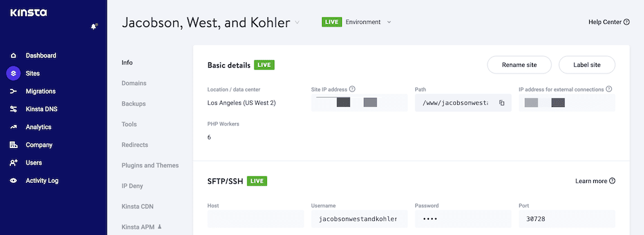Click the Activity Log eye icon
The height and width of the screenshot is (235, 644).
click(13, 180)
